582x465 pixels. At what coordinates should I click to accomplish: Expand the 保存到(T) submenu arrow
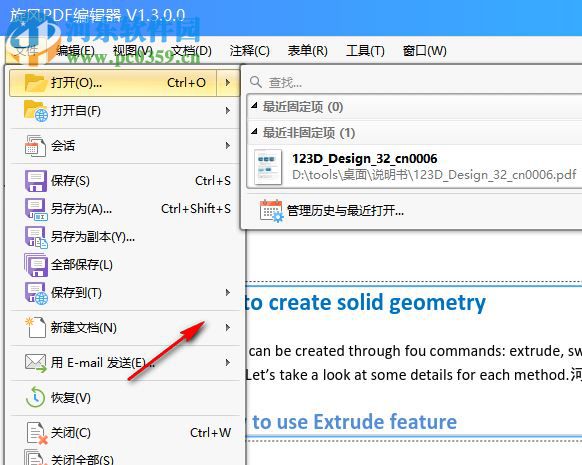click(x=228, y=293)
